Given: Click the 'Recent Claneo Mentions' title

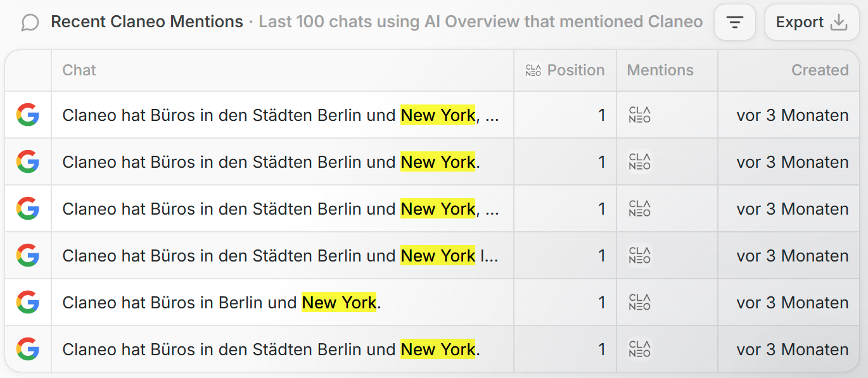Looking at the screenshot, I should tap(146, 21).
